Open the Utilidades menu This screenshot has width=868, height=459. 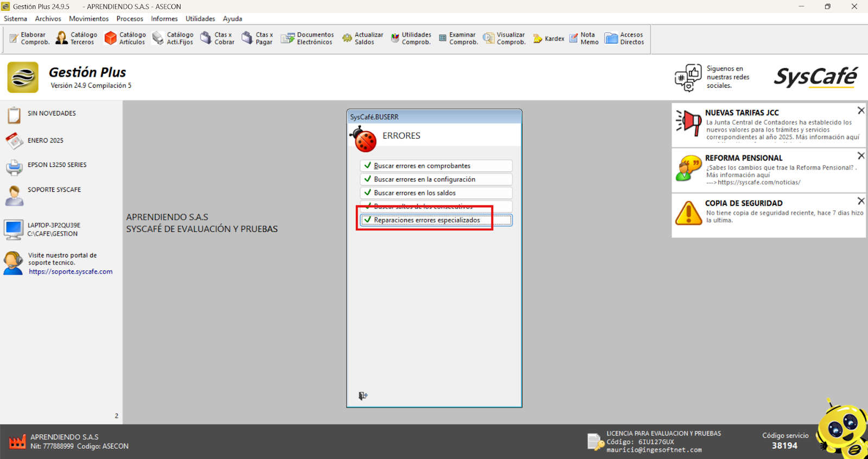click(x=200, y=18)
